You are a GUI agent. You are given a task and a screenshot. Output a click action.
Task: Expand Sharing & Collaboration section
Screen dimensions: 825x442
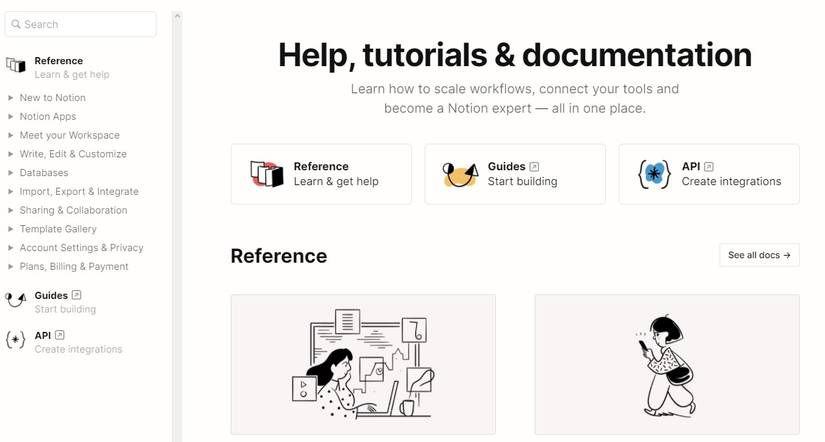pyautogui.click(x=11, y=210)
